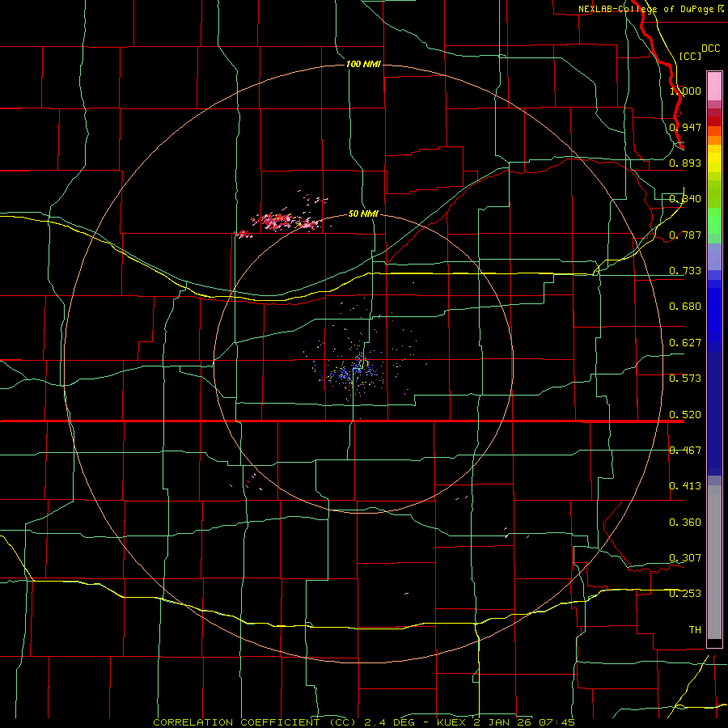Click the 100 NMI range ring label

tap(363, 64)
